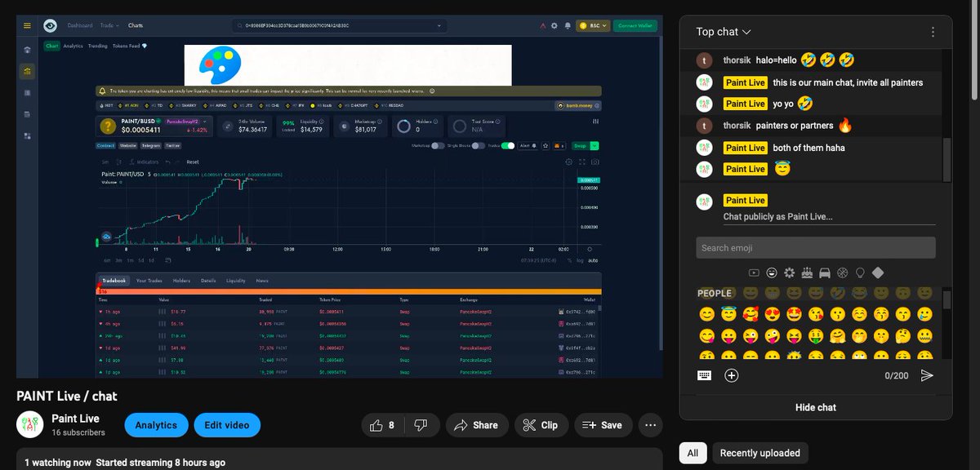
Task: Open the chat options three-dot menu
Action: [933, 32]
